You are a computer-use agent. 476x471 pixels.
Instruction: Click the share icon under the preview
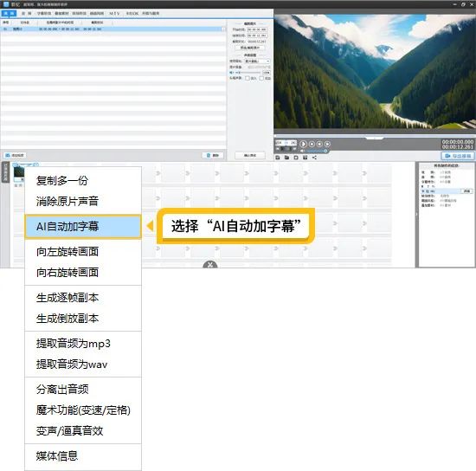(314, 158)
